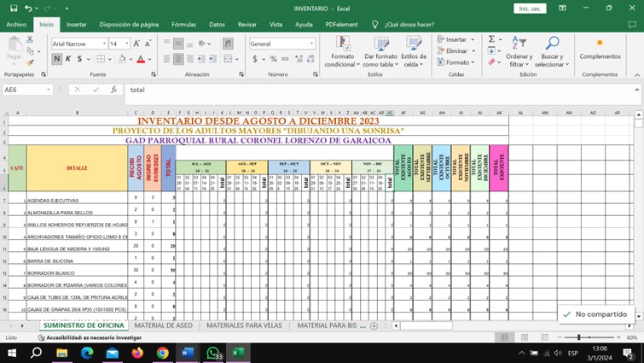Expand the General number format dropdown
Screen dimensions: 644x363
click(311, 44)
